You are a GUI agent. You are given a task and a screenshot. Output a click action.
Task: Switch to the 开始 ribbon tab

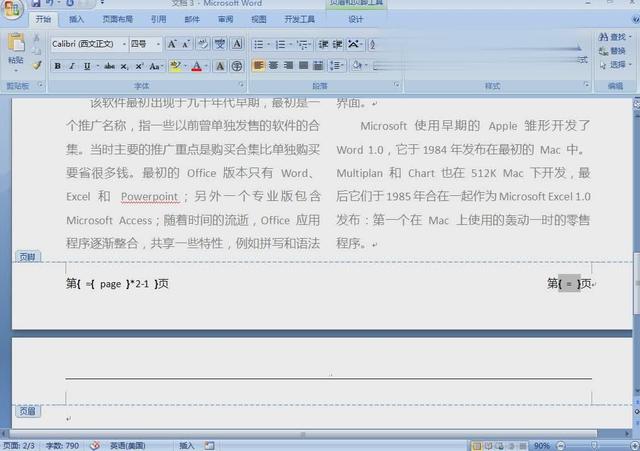pos(43,19)
